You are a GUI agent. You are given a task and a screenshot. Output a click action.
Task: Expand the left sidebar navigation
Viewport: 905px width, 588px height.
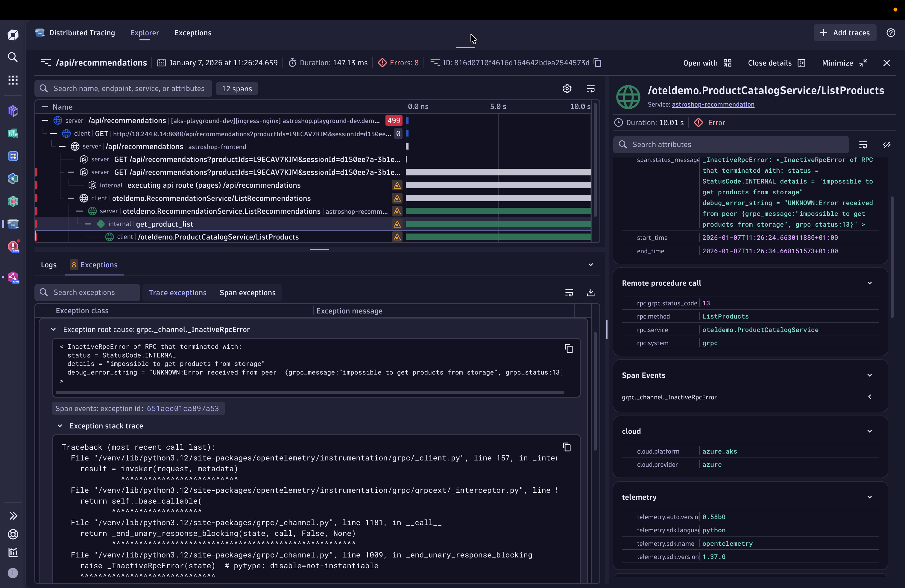(13, 515)
